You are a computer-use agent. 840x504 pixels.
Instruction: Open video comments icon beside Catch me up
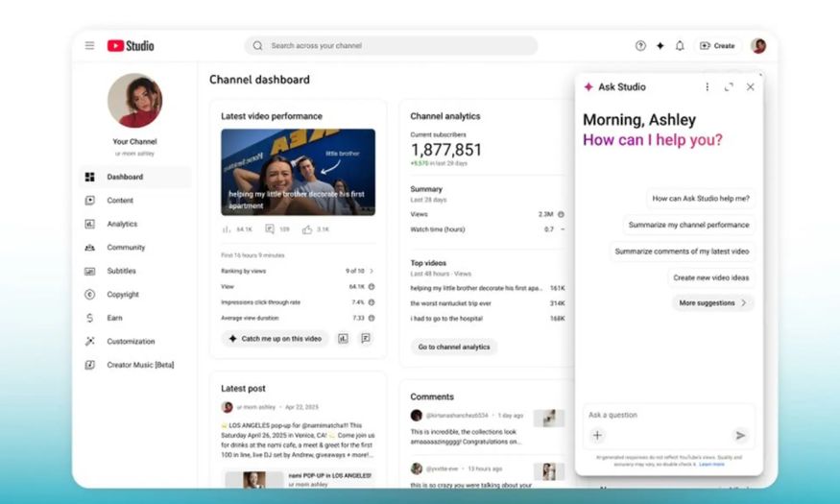coord(366,339)
